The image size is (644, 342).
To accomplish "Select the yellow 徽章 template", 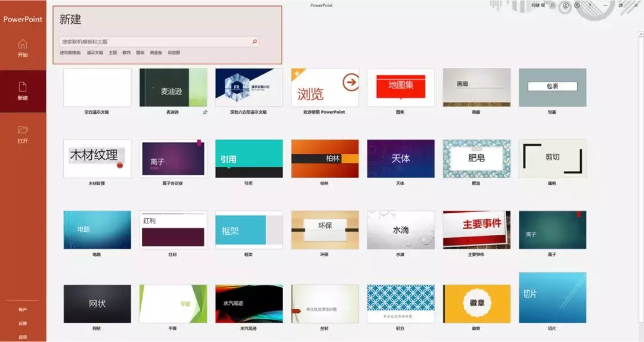I will tap(476, 304).
